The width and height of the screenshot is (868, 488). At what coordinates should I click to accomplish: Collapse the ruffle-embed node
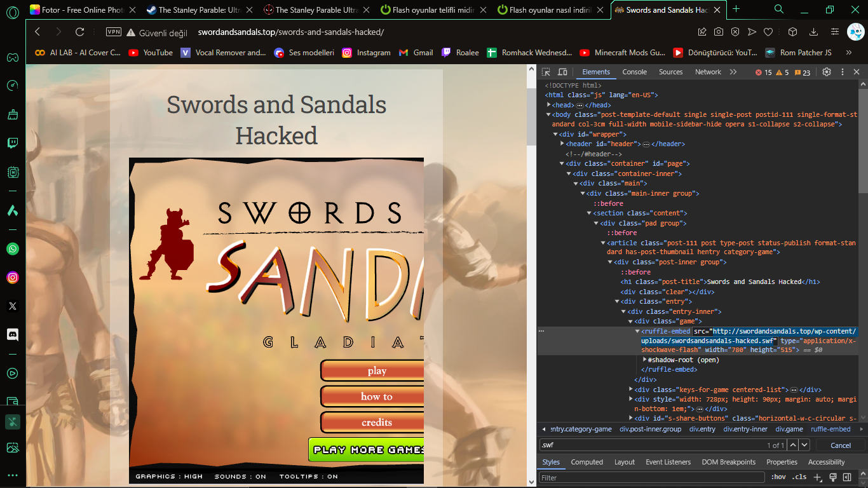click(x=637, y=331)
